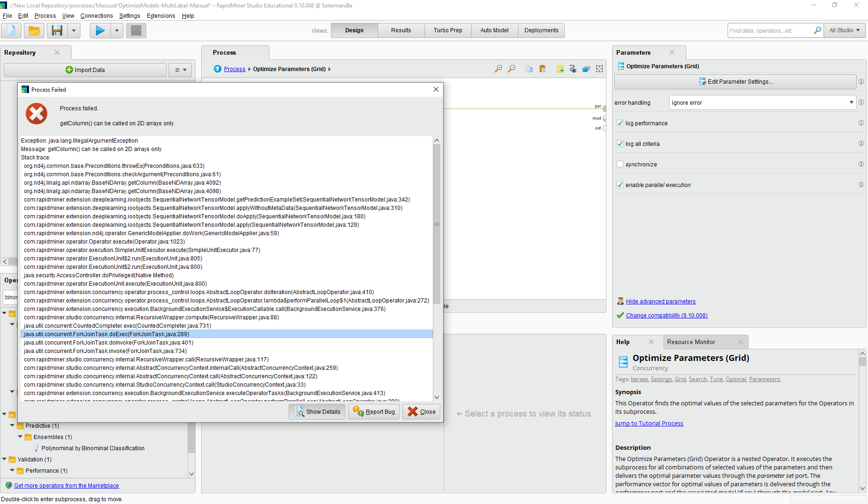Add a note with the yellow sticky icon
The image size is (868, 504).
[560, 69]
